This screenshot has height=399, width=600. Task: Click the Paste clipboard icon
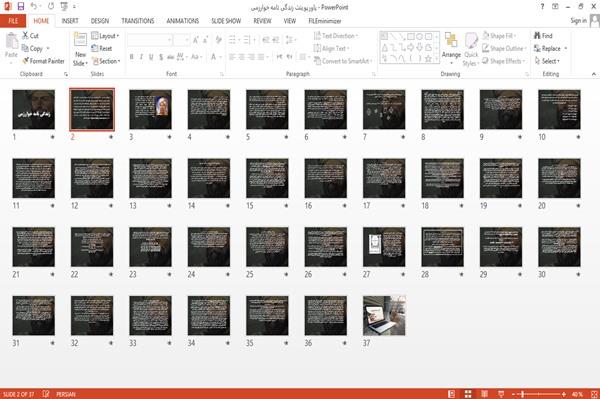[x=11, y=41]
